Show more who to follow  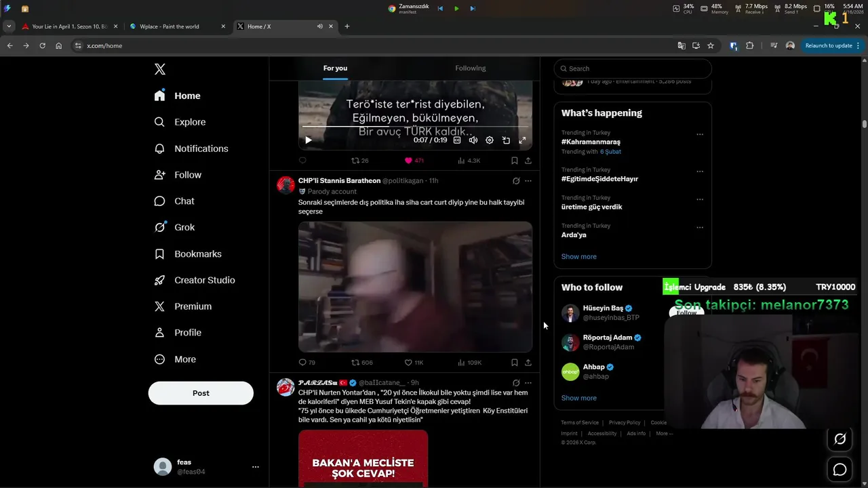tap(579, 398)
